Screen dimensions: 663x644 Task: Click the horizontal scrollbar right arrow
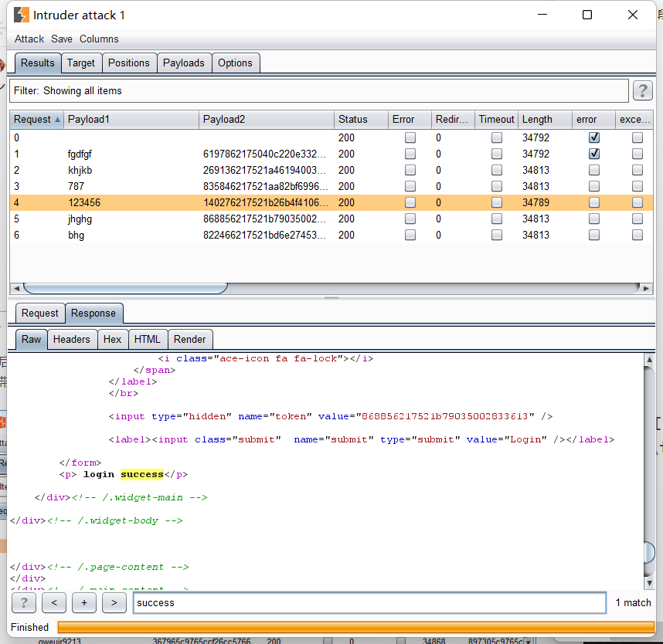point(648,288)
